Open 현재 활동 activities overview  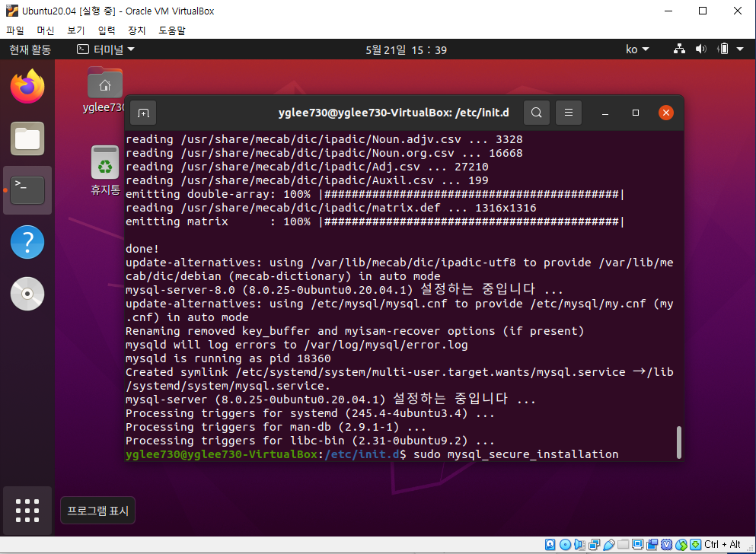pos(30,49)
